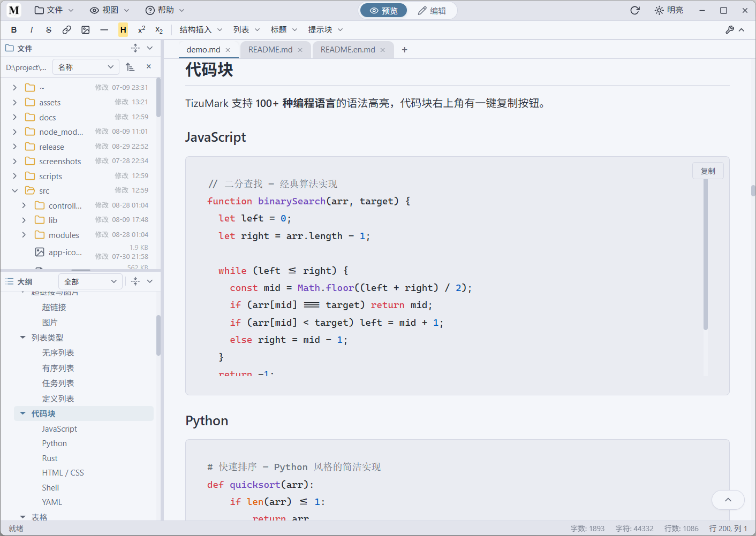Apply superscript formatting

(141, 30)
